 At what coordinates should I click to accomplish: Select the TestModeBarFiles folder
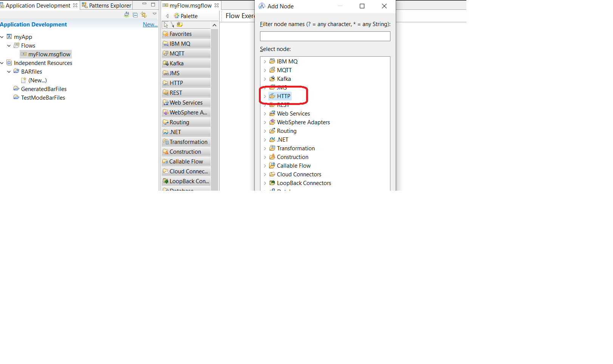tap(39, 98)
